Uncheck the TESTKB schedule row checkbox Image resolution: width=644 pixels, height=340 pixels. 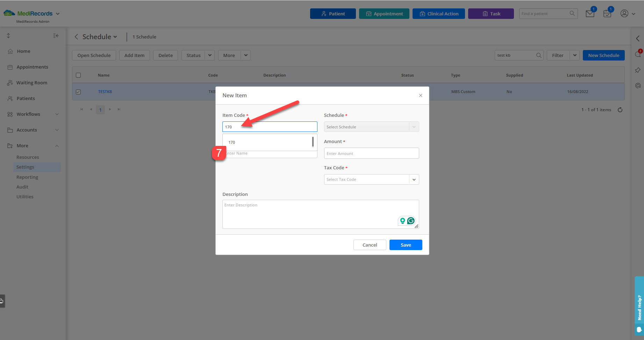point(78,92)
